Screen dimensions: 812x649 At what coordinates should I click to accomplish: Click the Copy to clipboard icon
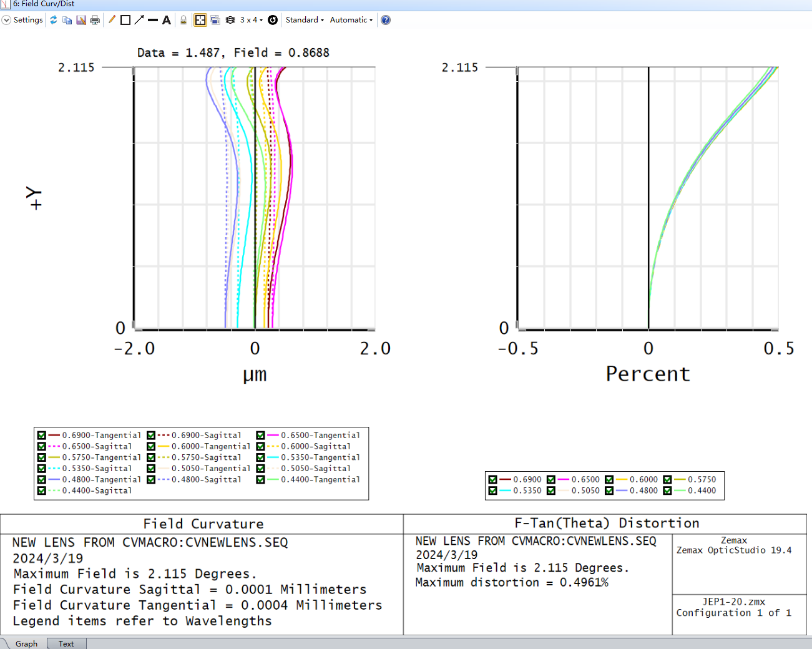pos(67,20)
